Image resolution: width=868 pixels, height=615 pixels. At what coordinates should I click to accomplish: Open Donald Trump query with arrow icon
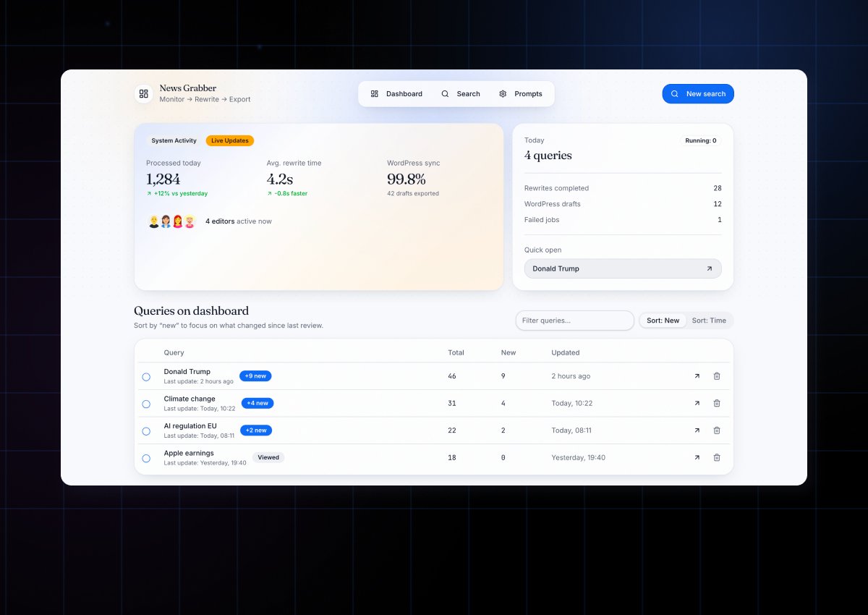[x=697, y=376]
